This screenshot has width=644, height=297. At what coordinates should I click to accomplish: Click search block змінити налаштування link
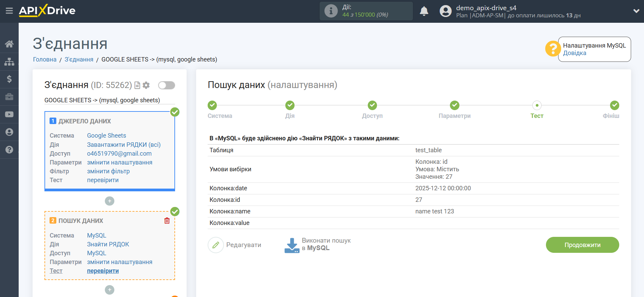click(120, 262)
